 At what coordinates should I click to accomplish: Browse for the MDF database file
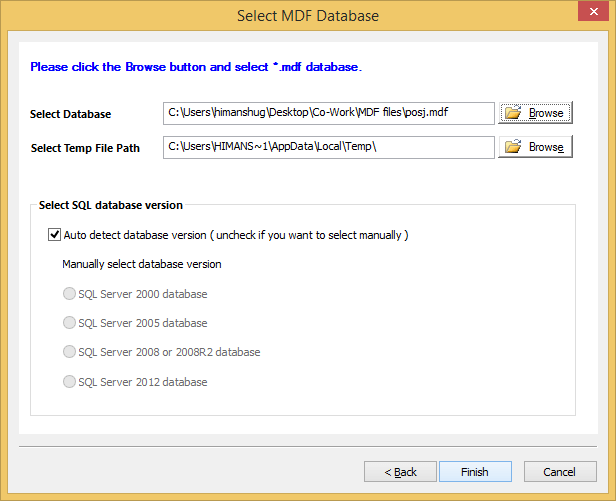pyautogui.click(x=535, y=113)
